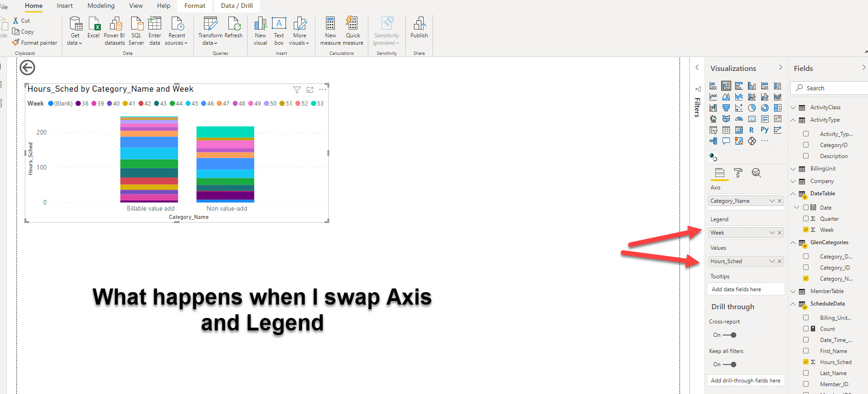Screen dimensions: 868x394
Task: Expand the MemberTable table
Action: pos(793,292)
